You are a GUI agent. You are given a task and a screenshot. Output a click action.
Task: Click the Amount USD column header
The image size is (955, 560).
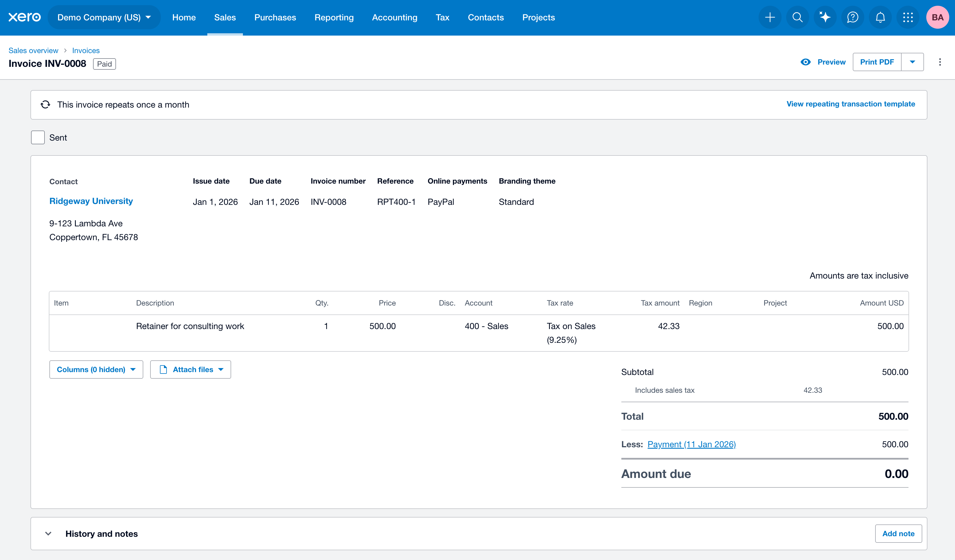(882, 303)
